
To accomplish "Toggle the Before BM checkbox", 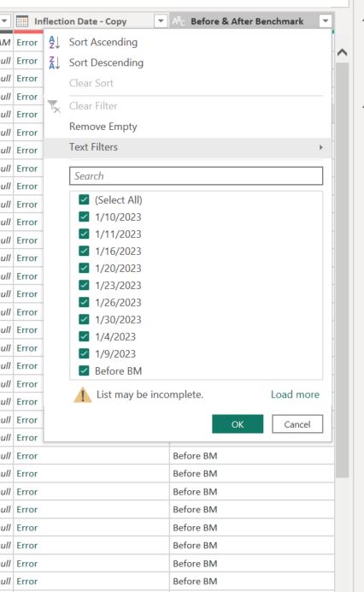I will tap(84, 370).
